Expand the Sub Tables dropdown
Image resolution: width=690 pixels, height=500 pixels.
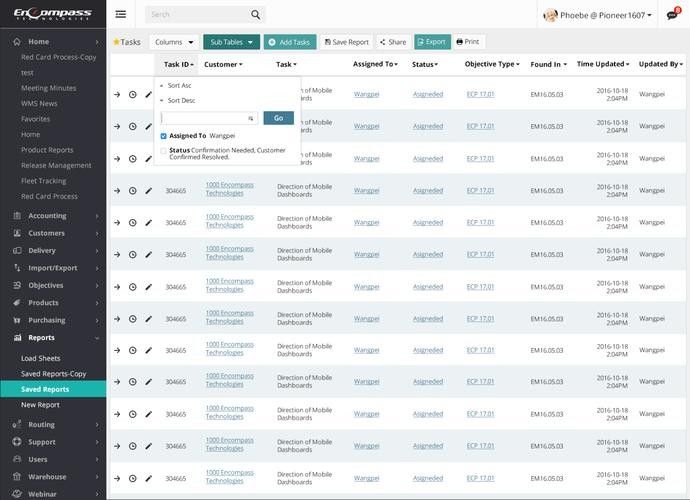click(231, 42)
